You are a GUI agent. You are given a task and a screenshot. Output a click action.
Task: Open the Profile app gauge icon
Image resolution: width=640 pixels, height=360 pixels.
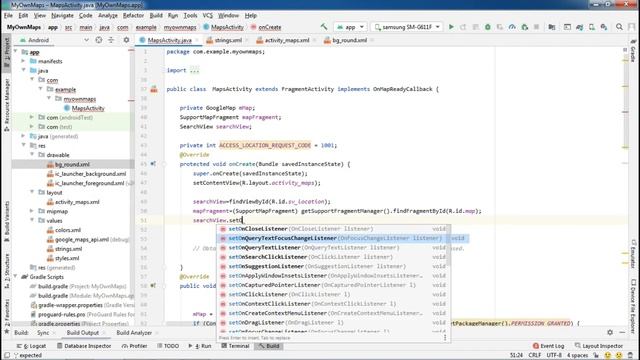[x=512, y=27]
